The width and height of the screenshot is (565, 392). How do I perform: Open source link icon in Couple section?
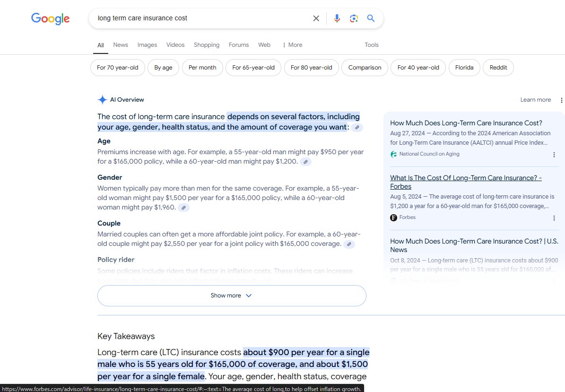click(349, 244)
